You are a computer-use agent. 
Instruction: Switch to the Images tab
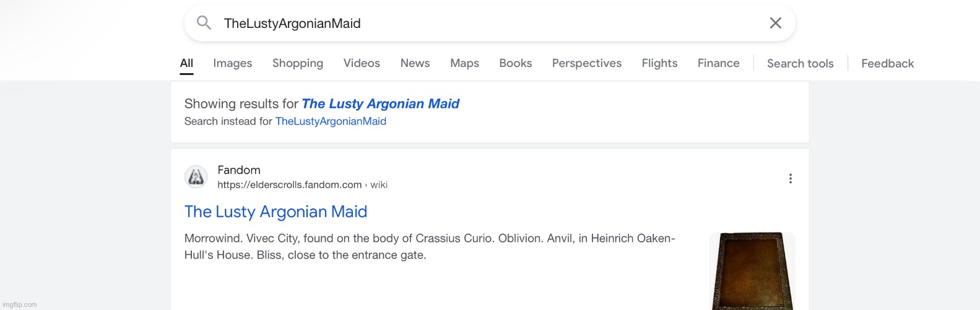[232, 63]
